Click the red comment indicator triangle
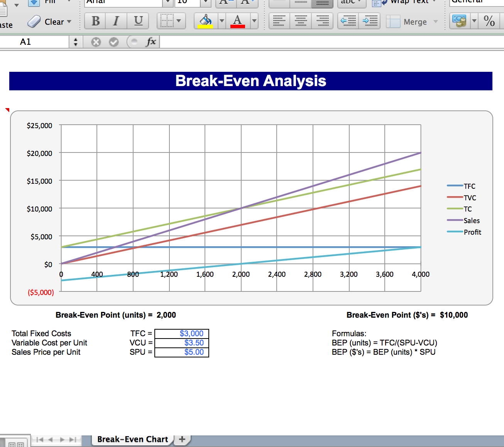Screen dimensions: 504x447 [7, 110]
